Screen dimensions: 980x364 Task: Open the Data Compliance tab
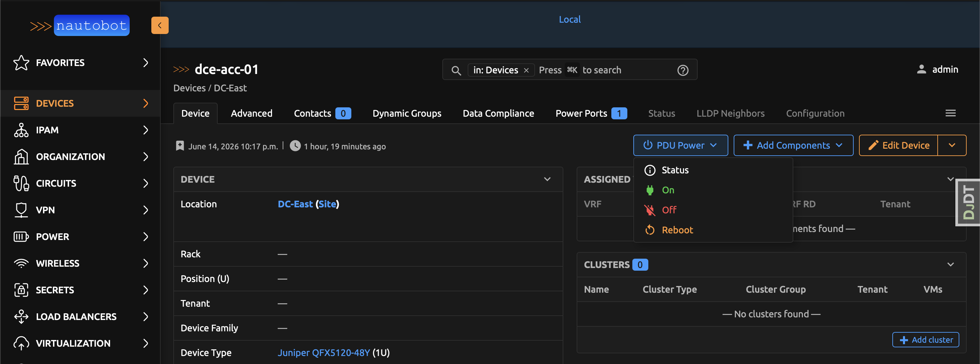(498, 113)
